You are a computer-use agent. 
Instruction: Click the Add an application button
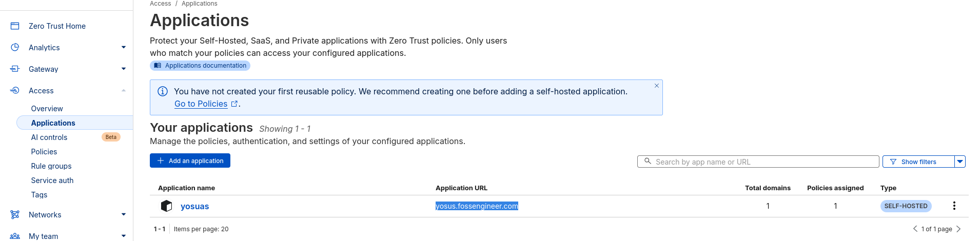pyautogui.click(x=190, y=160)
